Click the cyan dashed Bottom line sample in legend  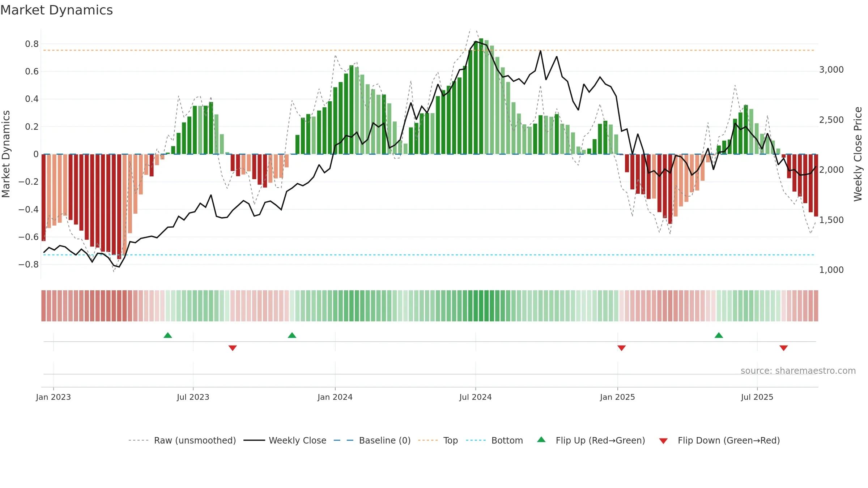(476, 440)
